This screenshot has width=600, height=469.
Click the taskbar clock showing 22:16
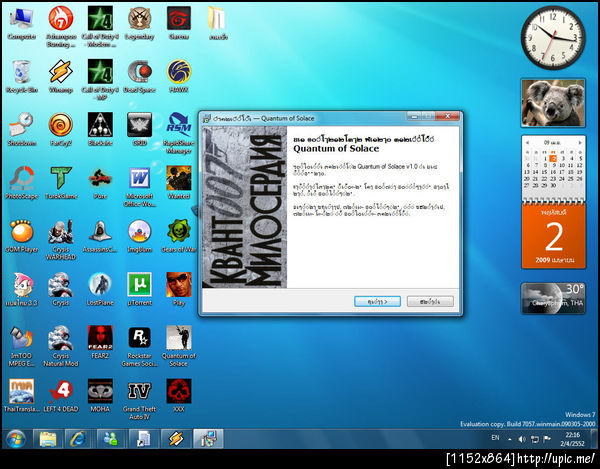[x=572, y=439]
